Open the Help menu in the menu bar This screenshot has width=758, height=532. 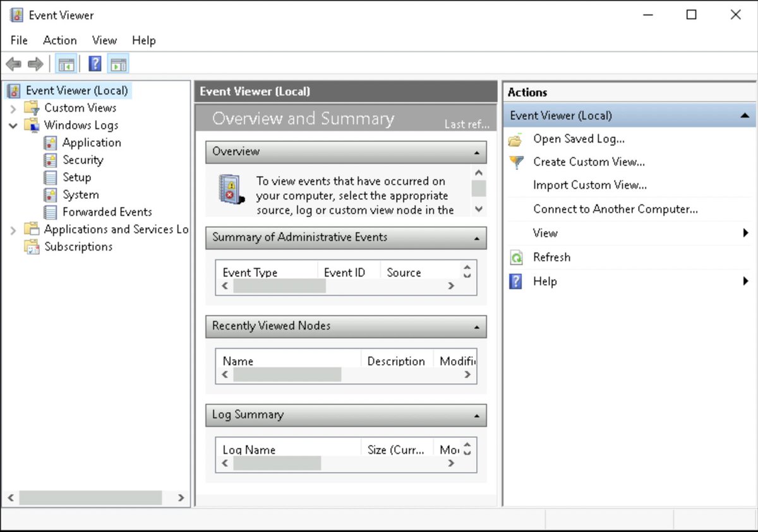click(x=144, y=40)
